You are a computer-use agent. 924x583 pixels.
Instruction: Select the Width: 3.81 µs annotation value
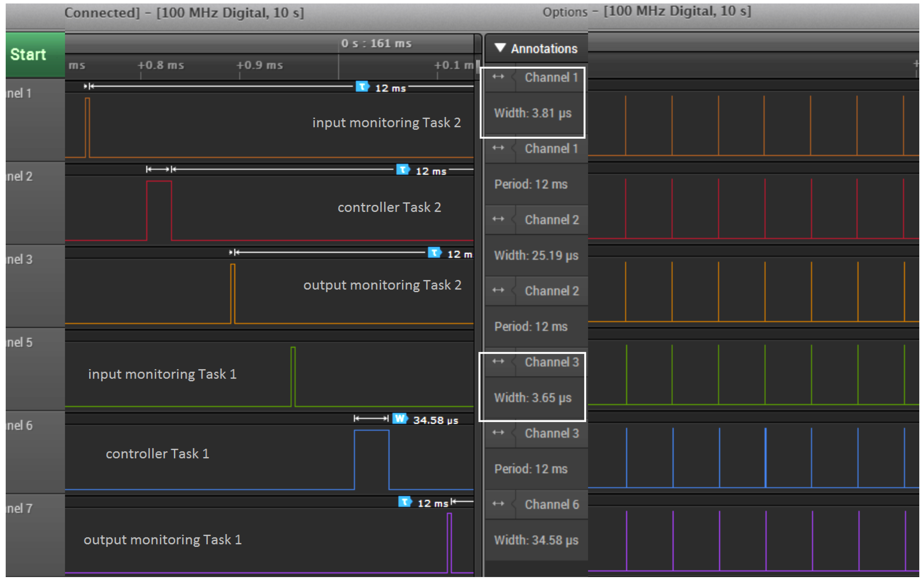(x=533, y=113)
